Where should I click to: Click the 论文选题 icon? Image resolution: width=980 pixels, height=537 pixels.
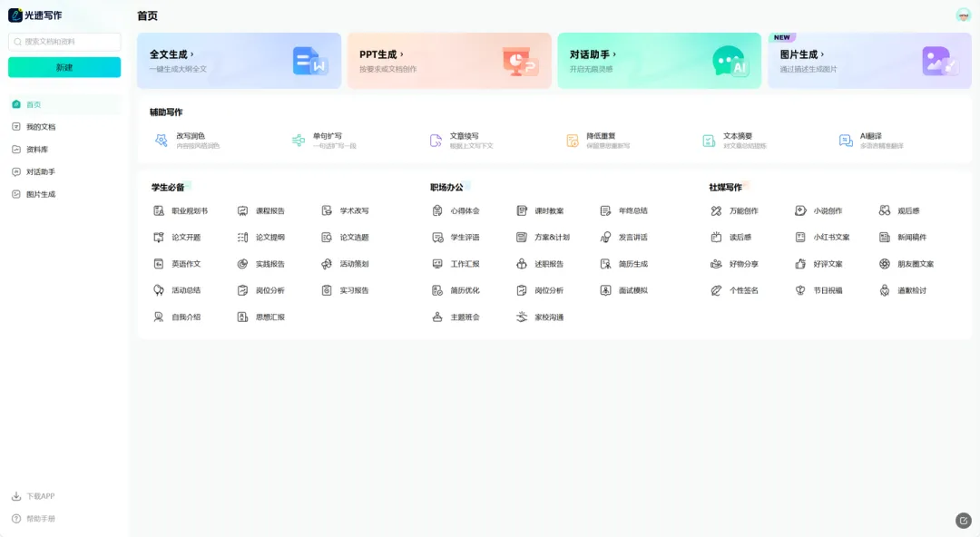coord(327,238)
